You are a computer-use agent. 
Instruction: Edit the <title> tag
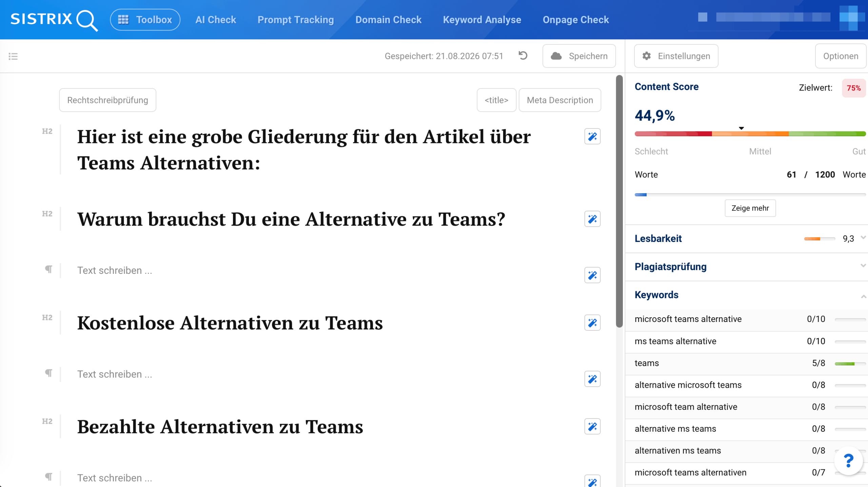coord(496,100)
